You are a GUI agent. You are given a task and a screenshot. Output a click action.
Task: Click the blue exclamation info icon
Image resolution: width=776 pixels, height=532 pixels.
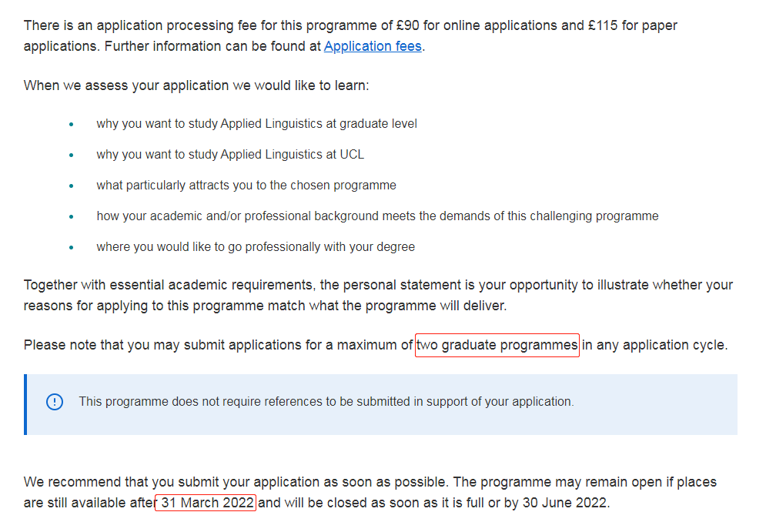pos(55,402)
